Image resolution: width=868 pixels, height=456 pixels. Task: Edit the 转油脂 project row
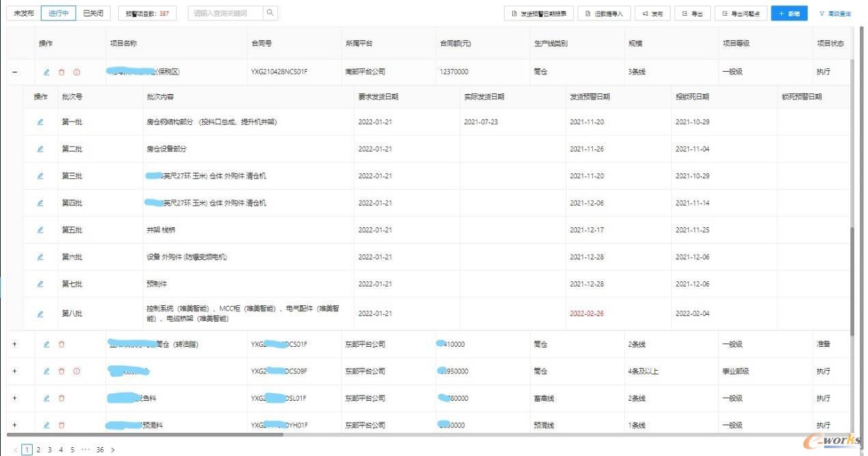(46, 344)
